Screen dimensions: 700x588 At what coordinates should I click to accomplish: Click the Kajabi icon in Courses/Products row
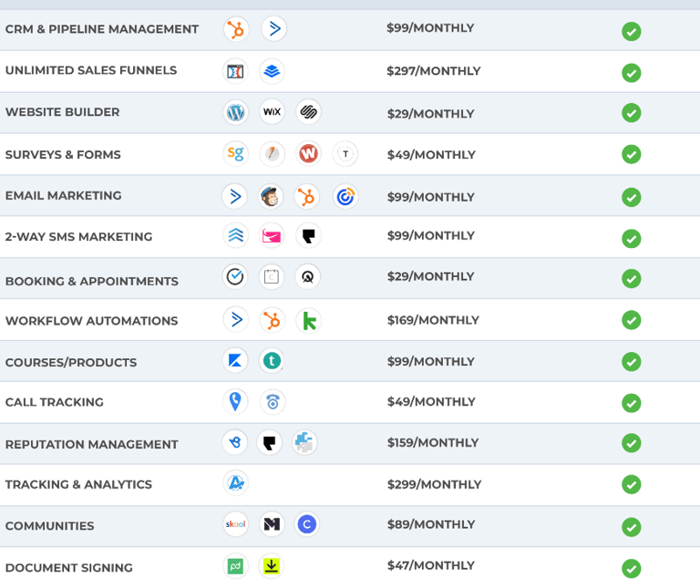235,360
